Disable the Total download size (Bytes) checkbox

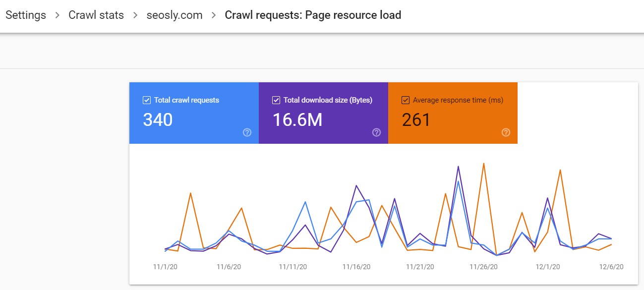point(276,100)
